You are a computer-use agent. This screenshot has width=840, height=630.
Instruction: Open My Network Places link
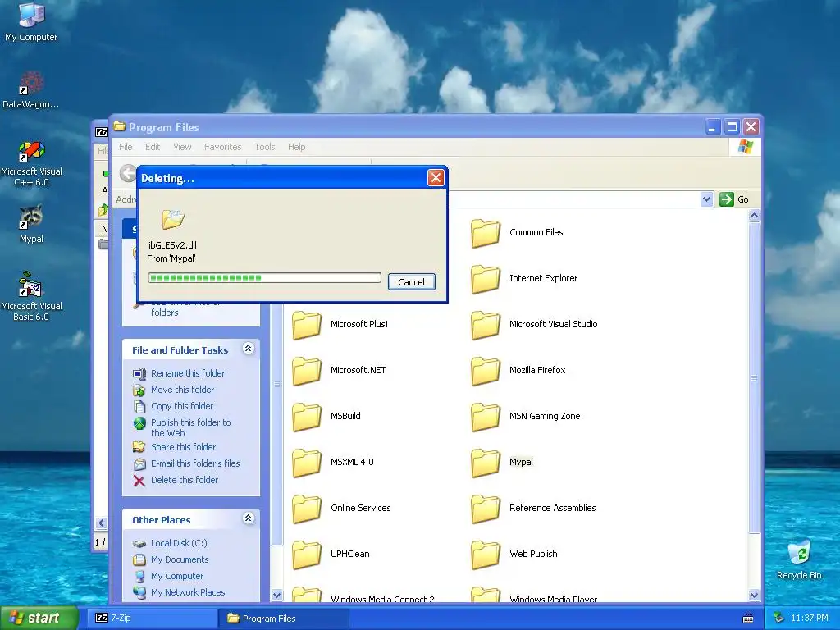click(x=188, y=592)
